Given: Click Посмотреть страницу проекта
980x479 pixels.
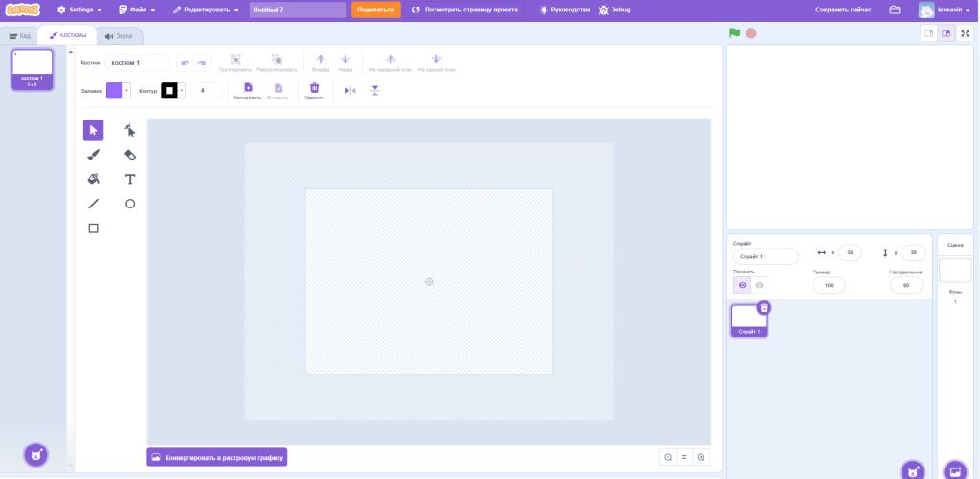Looking at the screenshot, I should pos(464,10).
